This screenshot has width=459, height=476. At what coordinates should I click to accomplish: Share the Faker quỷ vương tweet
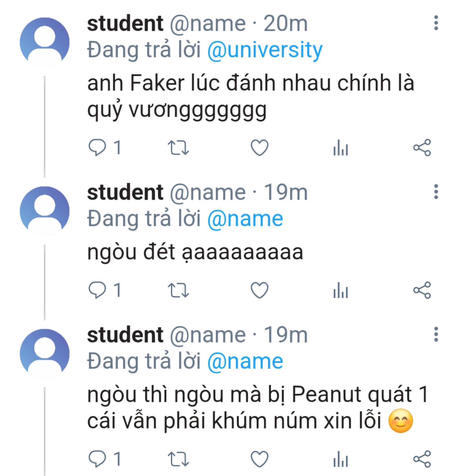(x=422, y=148)
